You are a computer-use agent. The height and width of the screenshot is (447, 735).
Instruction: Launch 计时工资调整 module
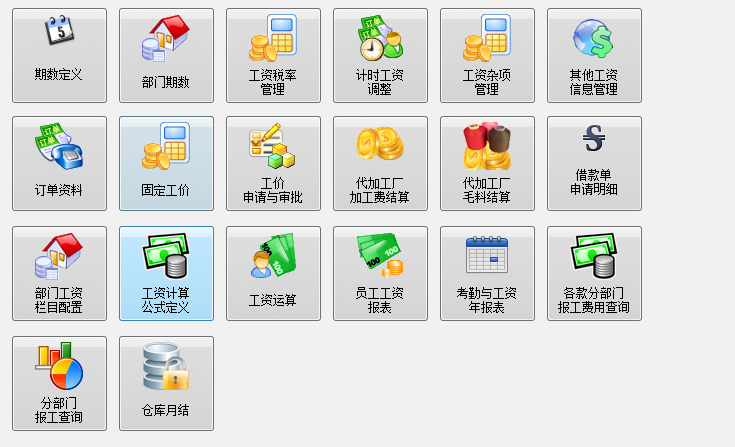pyautogui.click(x=380, y=55)
